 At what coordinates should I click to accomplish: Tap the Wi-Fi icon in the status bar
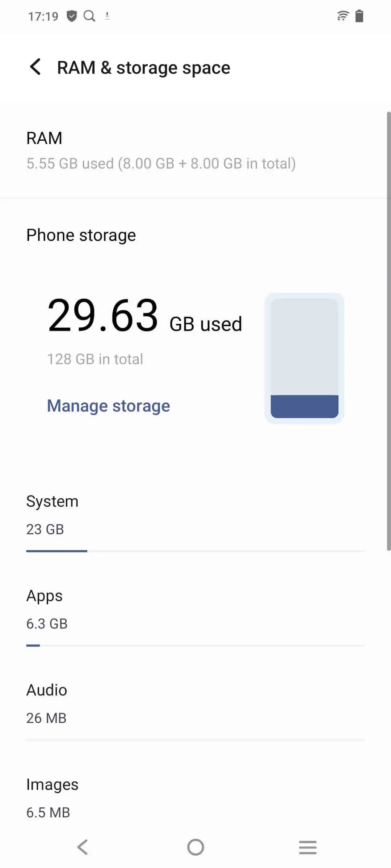tap(342, 16)
